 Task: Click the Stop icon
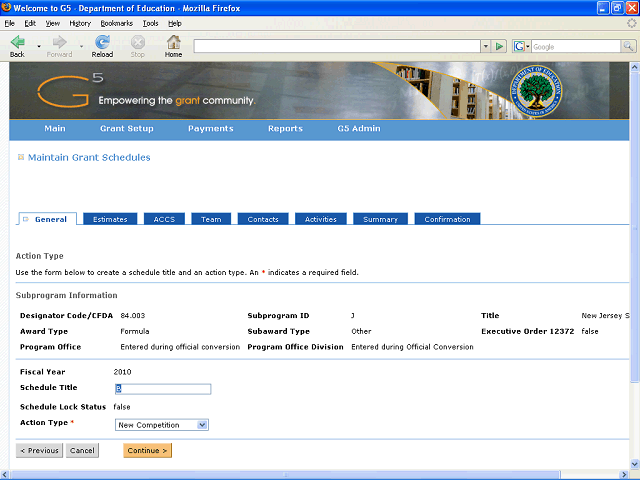coord(138,42)
